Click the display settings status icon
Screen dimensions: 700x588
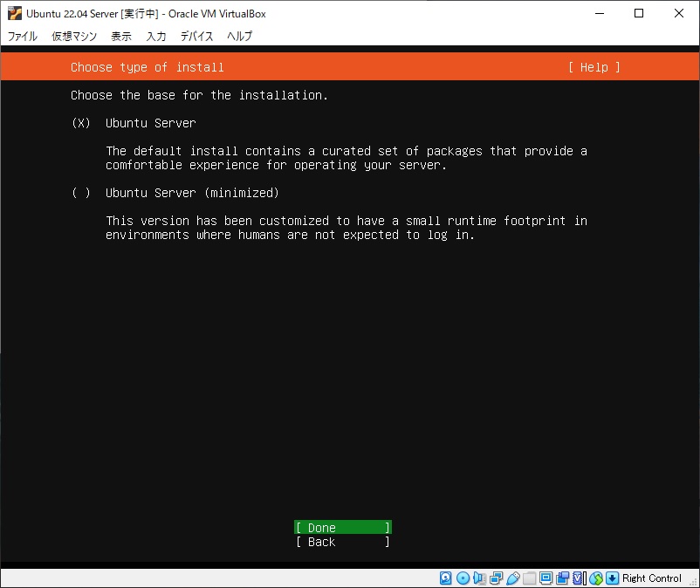click(x=546, y=578)
